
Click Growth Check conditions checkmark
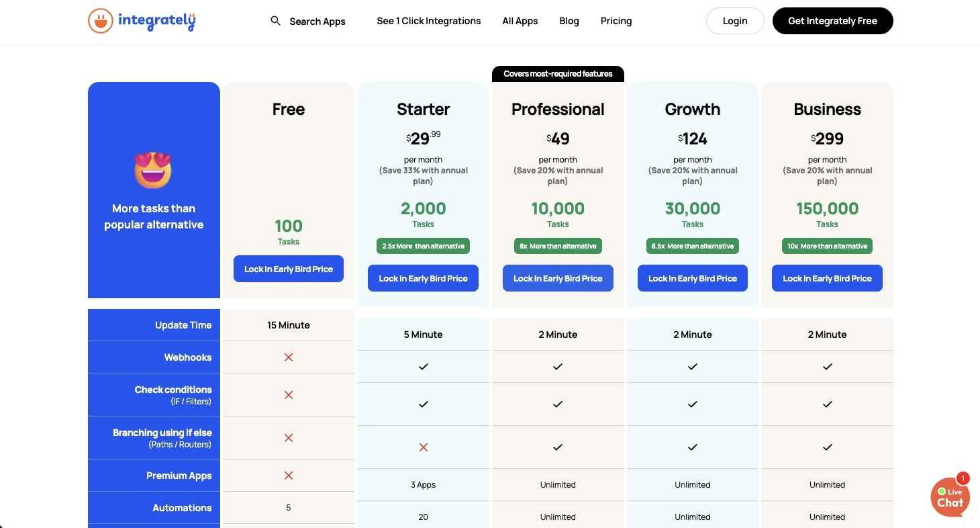pos(693,404)
